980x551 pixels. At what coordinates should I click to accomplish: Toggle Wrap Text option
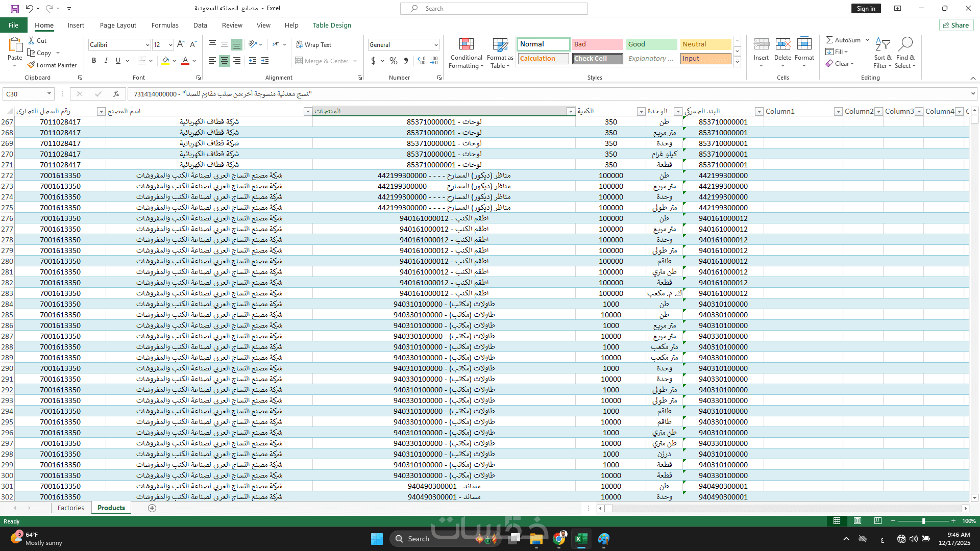coord(313,44)
